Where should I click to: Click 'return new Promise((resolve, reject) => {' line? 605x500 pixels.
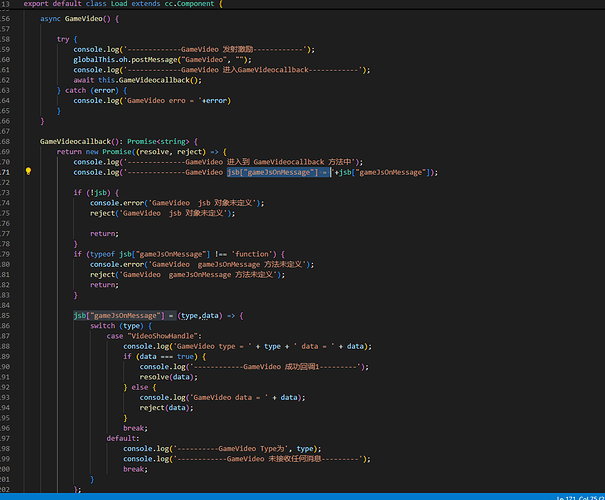[x=142, y=152]
